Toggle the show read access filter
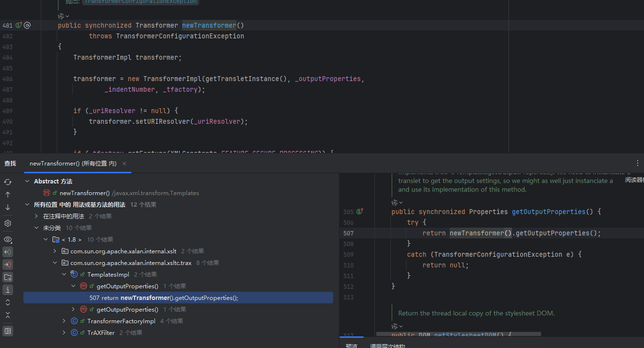The height and width of the screenshot is (348, 644). (8, 252)
